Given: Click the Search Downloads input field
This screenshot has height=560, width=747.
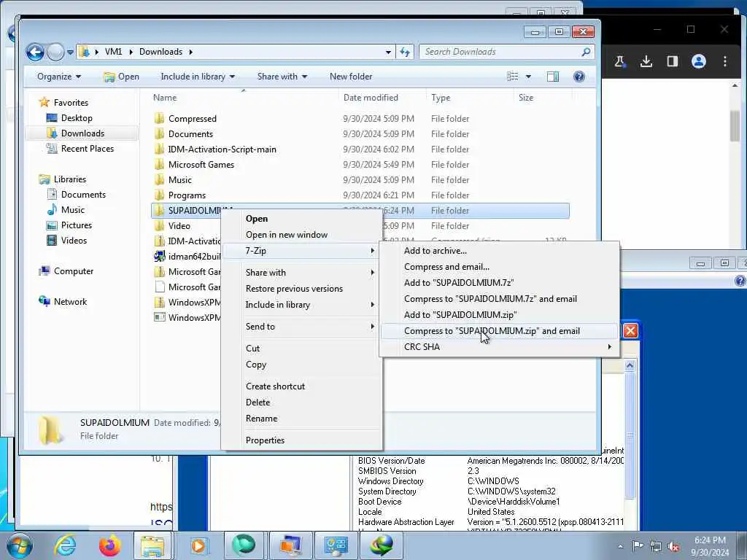Looking at the screenshot, I should click(x=500, y=52).
